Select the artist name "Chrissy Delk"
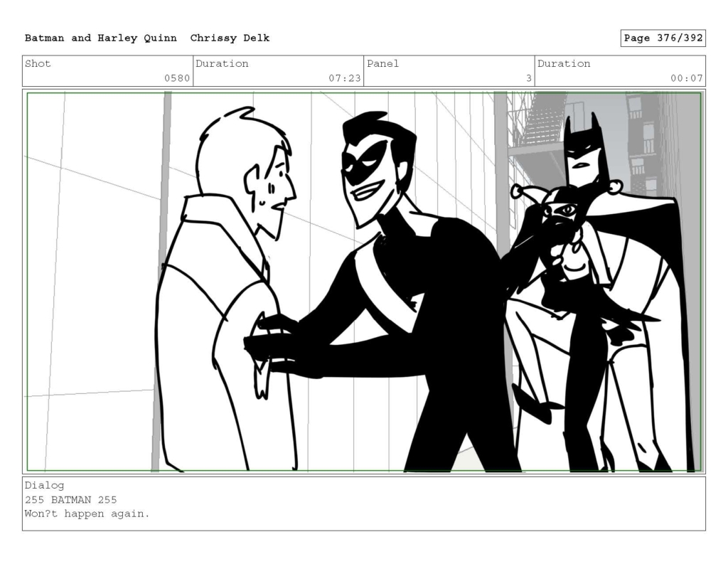728x564 pixels. pos(230,38)
